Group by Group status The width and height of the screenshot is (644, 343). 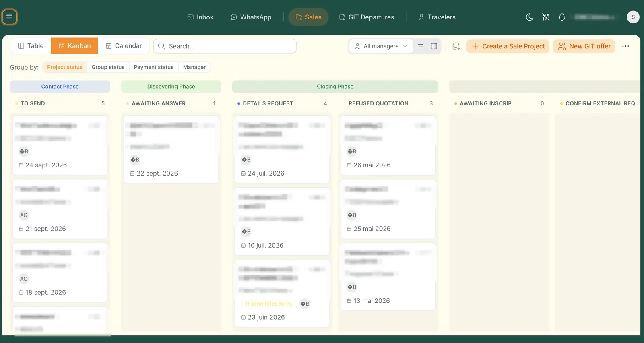(108, 67)
